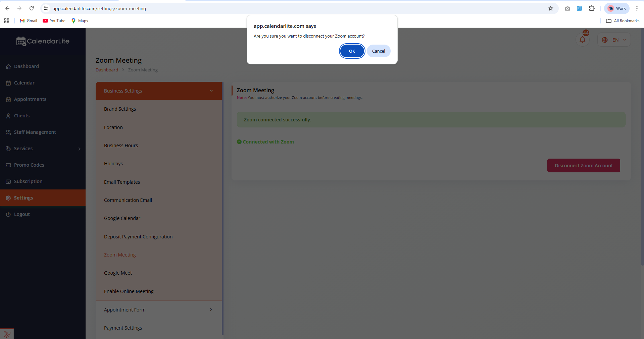
Task: Click the Appointments sidebar icon
Action: (x=8, y=100)
